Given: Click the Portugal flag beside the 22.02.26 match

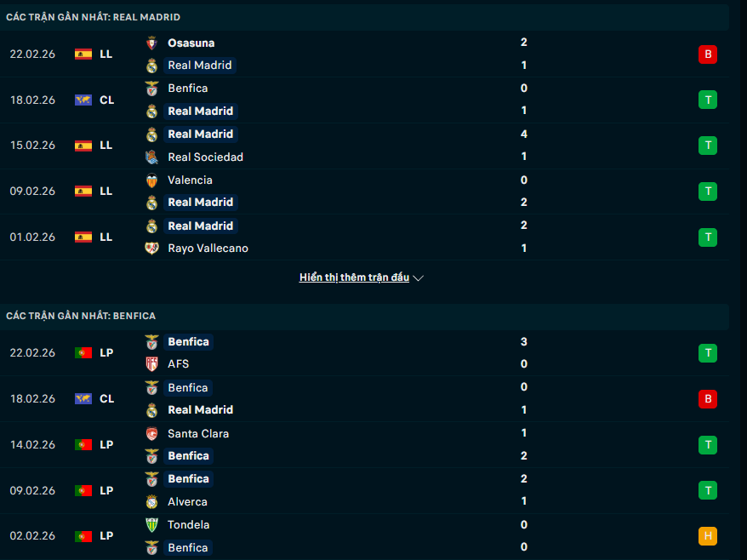Looking at the screenshot, I should coord(83,352).
